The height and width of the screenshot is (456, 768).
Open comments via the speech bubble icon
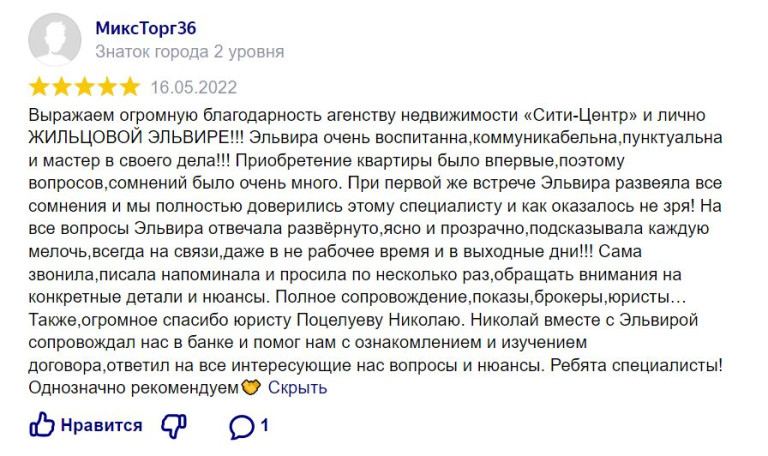(x=241, y=427)
